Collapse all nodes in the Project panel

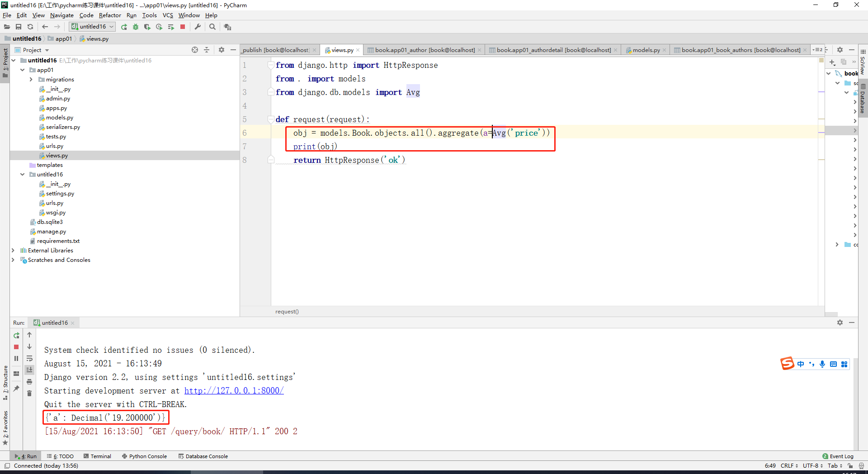point(207,50)
